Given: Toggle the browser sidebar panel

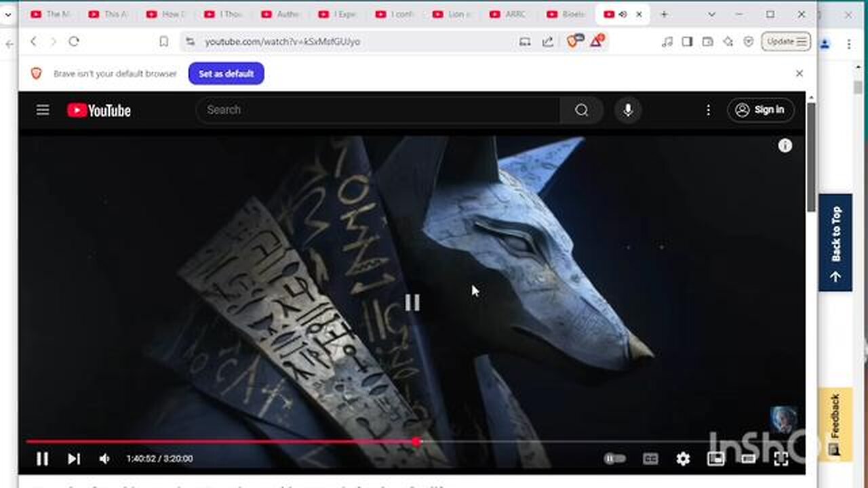Looking at the screenshot, I should [x=687, y=41].
